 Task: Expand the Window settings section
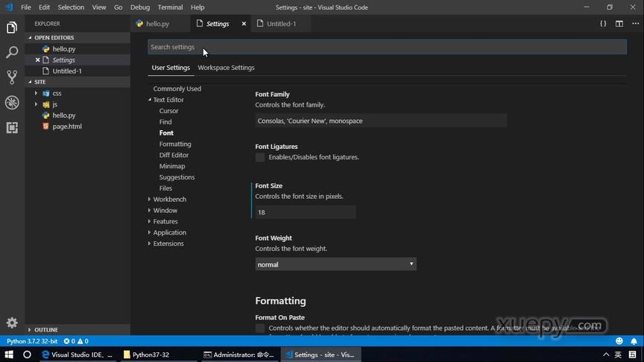pyautogui.click(x=150, y=210)
